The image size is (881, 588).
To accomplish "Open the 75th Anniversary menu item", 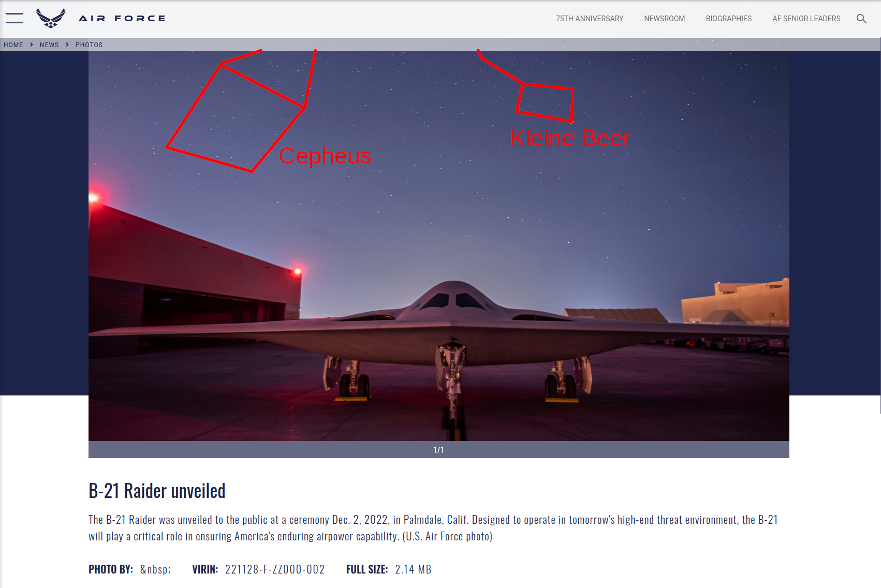I will (x=590, y=19).
